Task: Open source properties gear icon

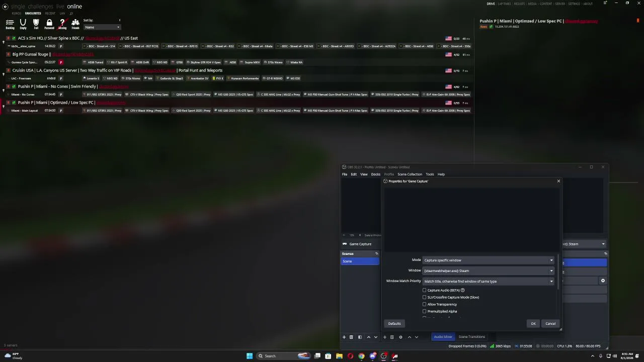Action: pyautogui.click(x=400, y=337)
